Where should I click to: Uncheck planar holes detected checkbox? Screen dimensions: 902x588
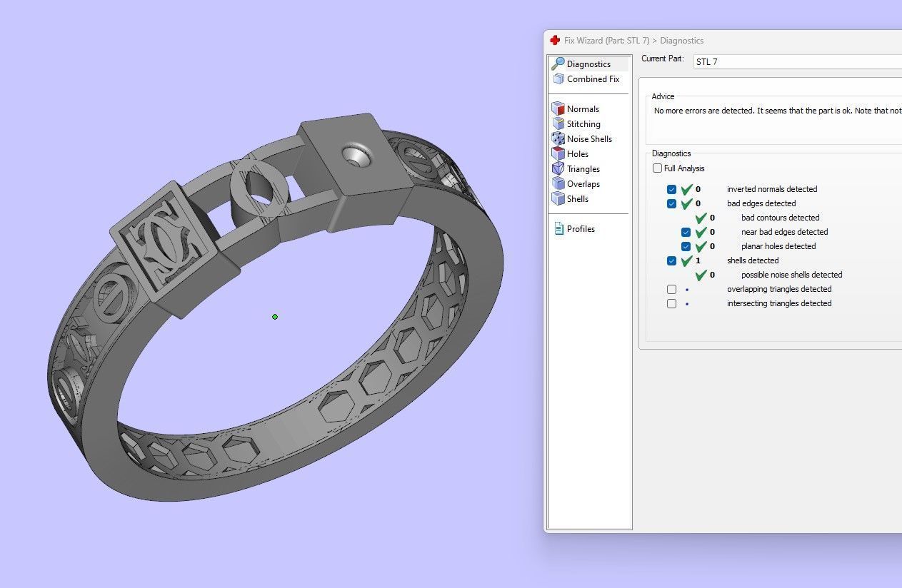coord(686,246)
